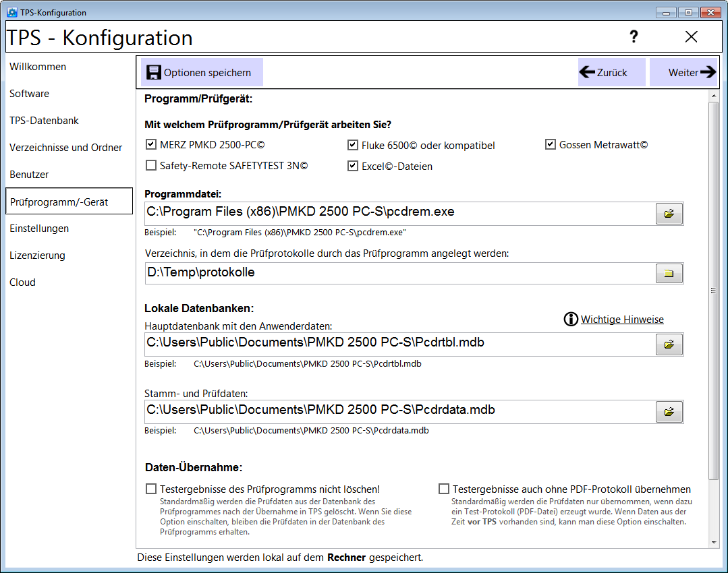This screenshot has width=728, height=573.
Task: Click the left arrow icon on Zurück
Action: 587,72
